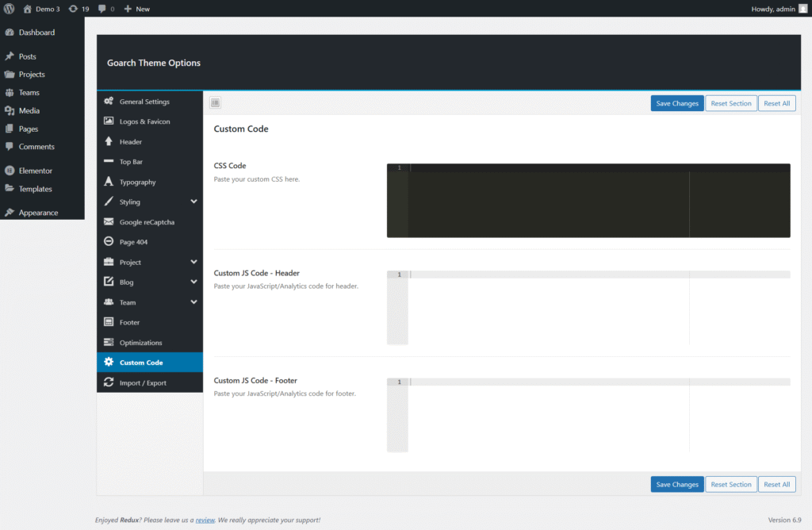Click inside the Custom JS Header editor
Viewport: 812px width, 530px height.
[x=588, y=307]
